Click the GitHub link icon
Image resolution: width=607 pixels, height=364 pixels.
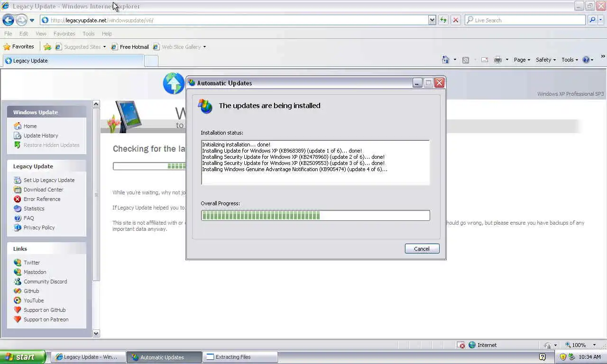tap(18, 291)
